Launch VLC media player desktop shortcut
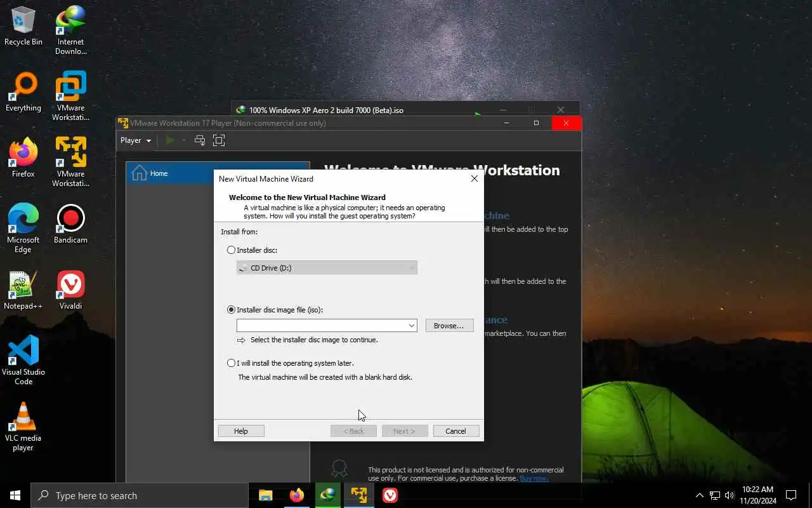The image size is (812, 508). (x=23, y=426)
